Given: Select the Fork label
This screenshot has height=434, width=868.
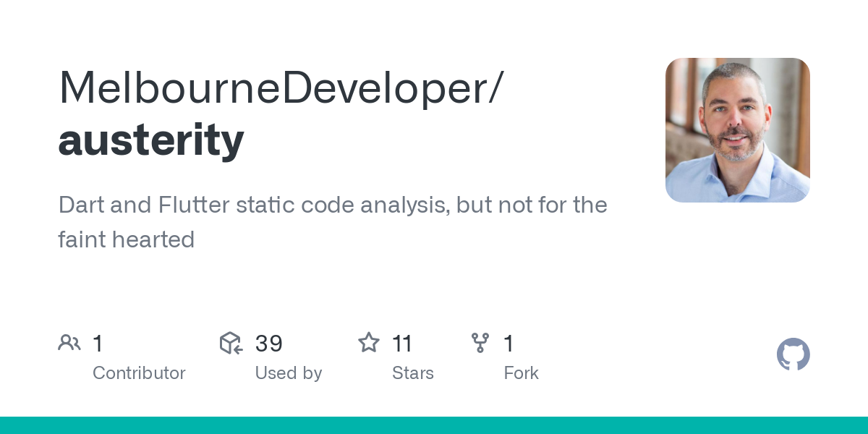Looking at the screenshot, I should tap(521, 373).
